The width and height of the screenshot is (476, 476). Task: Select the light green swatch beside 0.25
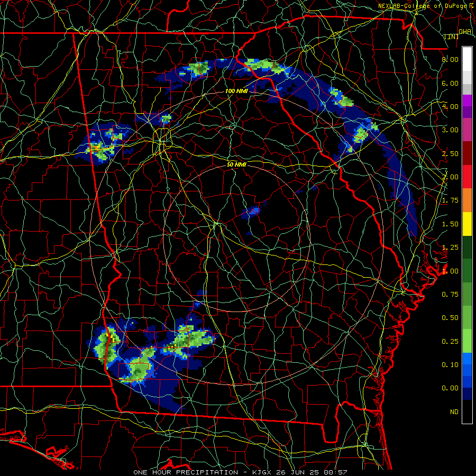[x=467, y=341]
